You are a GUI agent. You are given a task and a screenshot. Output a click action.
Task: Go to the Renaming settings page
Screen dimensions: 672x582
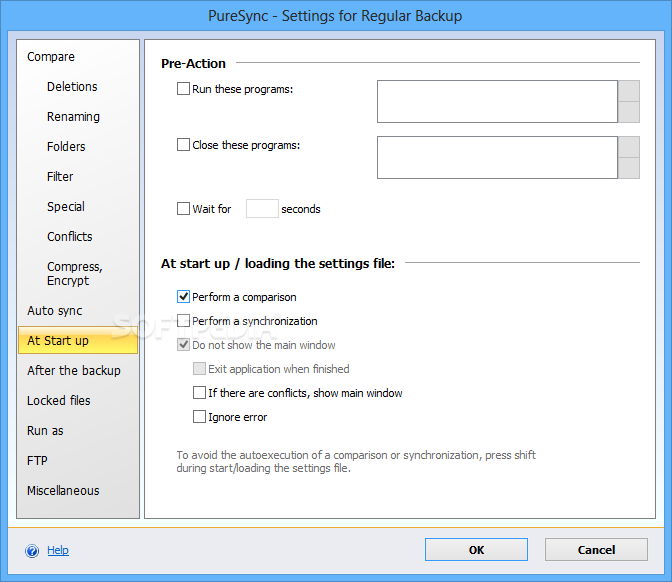[73, 117]
